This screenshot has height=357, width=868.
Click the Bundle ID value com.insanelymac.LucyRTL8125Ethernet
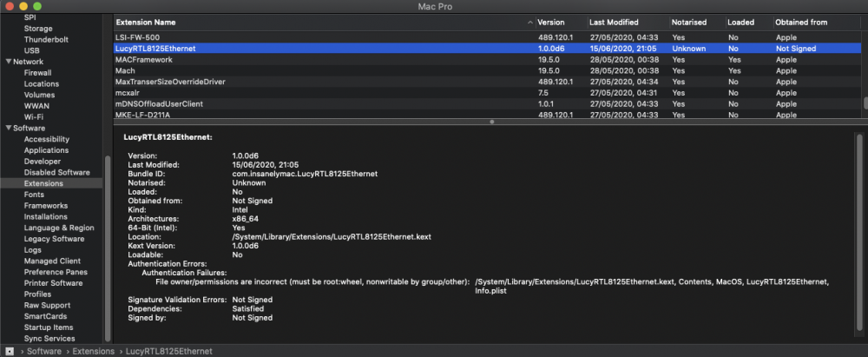click(305, 174)
